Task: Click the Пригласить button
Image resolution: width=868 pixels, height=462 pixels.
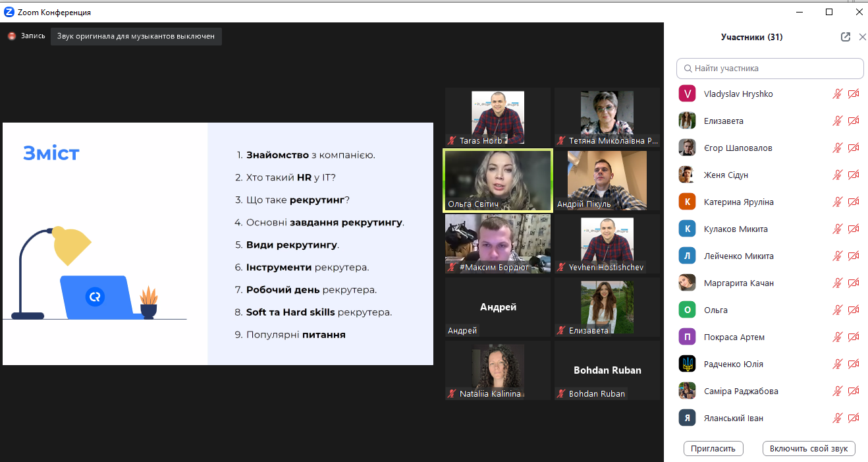Action: point(713,448)
